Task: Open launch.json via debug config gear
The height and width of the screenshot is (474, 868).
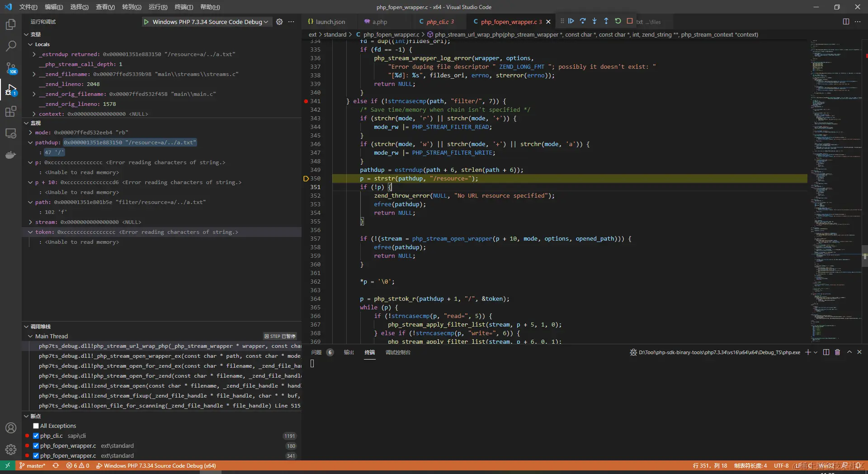Action: (x=279, y=22)
